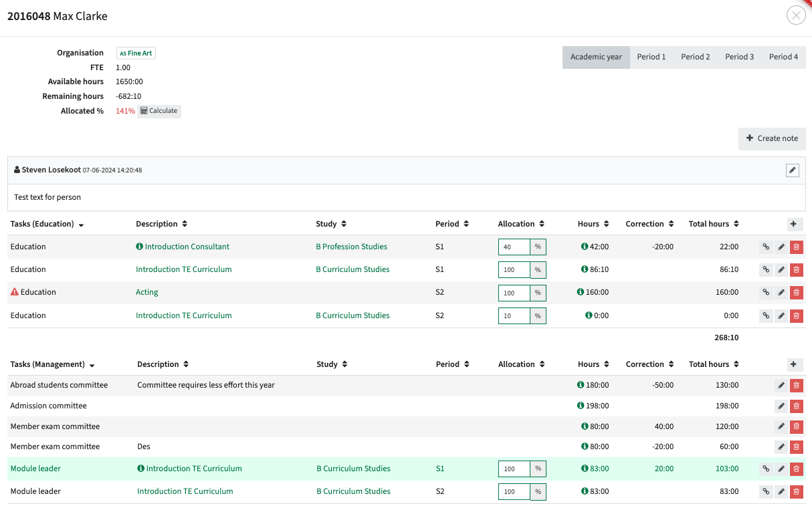Delete the S2 10% allocation education row
Screen dimensions: 812x510
tap(796, 315)
